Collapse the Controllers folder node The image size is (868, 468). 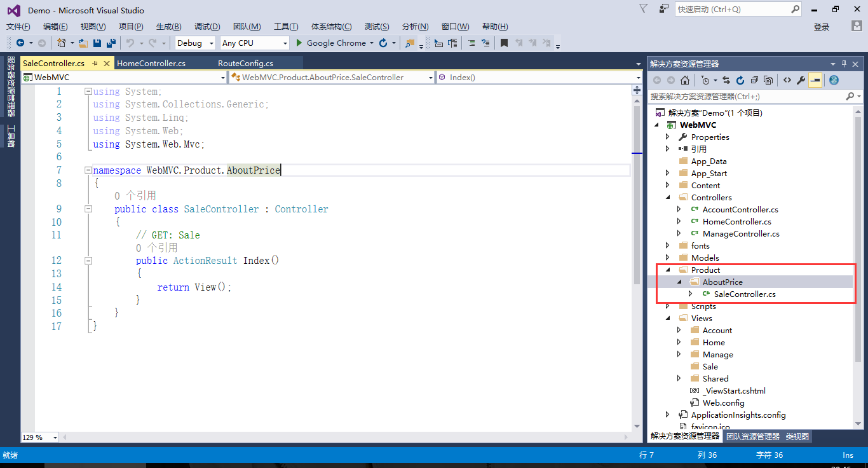click(x=667, y=197)
